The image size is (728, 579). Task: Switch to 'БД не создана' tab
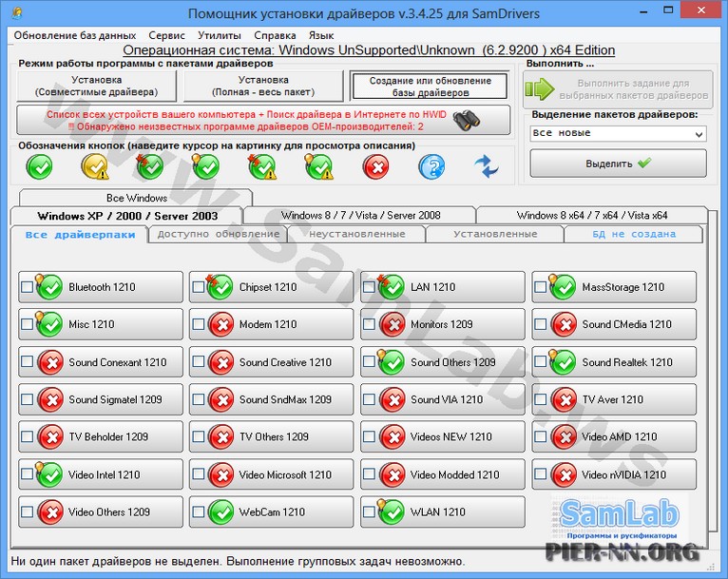pyautogui.click(x=634, y=234)
